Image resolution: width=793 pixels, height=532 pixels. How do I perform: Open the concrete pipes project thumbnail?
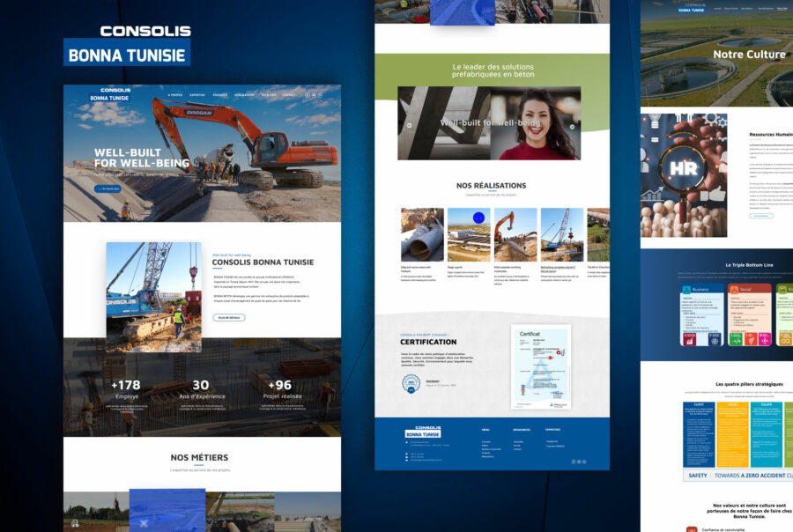pyautogui.click(x=422, y=234)
